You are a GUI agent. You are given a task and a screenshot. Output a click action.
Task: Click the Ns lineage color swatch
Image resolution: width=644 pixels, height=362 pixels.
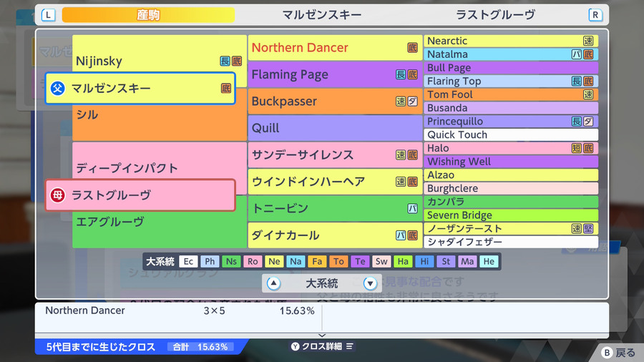click(231, 261)
